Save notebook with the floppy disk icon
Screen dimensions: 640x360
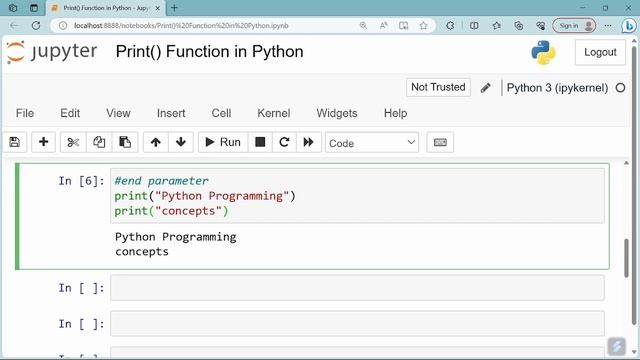(15, 142)
